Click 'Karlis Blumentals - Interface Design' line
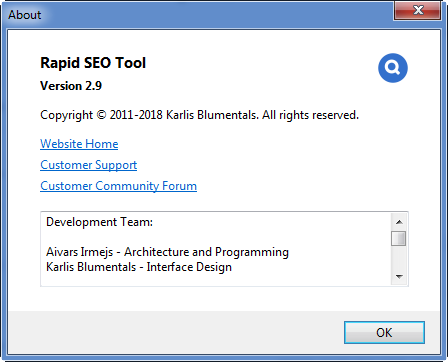This screenshot has height=362, width=448. (139, 267)
